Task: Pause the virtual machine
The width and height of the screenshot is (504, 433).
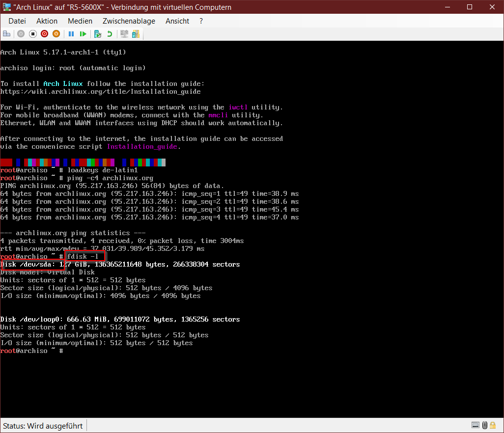Action: click(x=71, y=34)
